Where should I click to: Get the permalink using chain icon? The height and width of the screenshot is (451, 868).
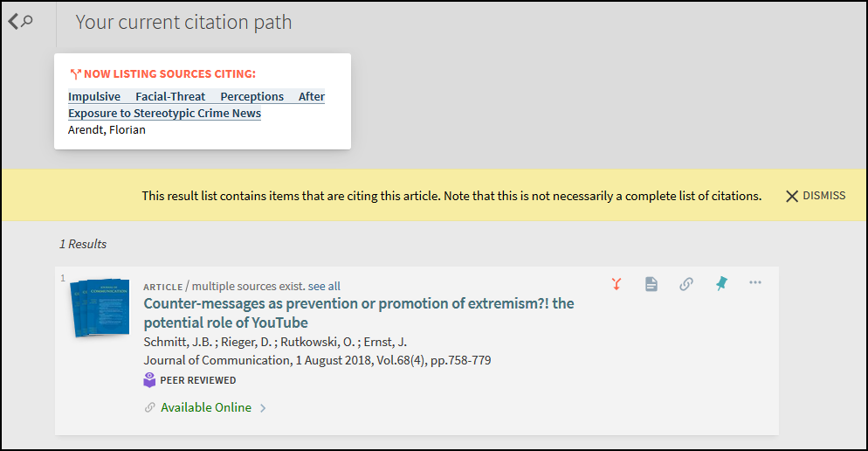tap(686, 284)
